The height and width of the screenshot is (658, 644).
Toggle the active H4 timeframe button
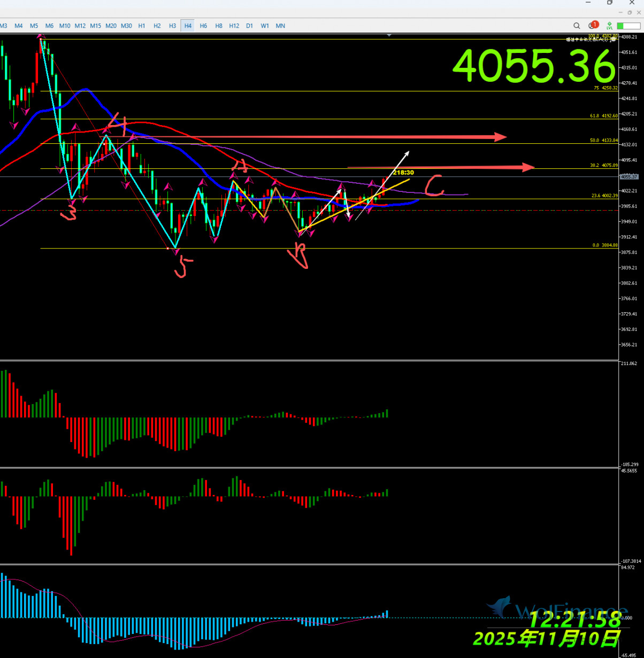coord(188,26)
